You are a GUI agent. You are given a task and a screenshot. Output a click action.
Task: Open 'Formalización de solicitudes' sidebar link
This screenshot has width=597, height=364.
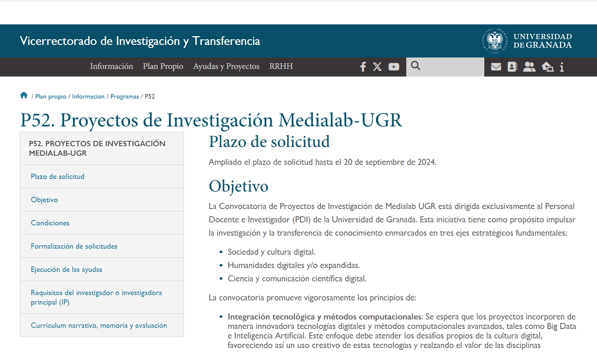pos(102,246)
